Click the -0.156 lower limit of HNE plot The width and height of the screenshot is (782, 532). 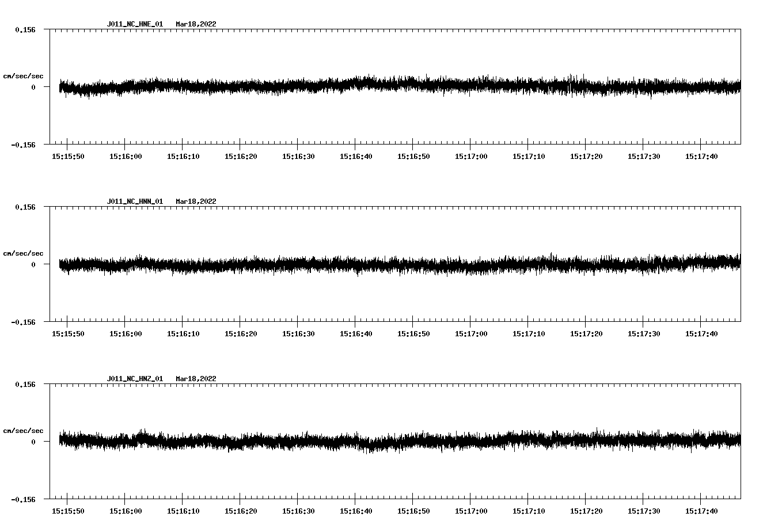23,145
